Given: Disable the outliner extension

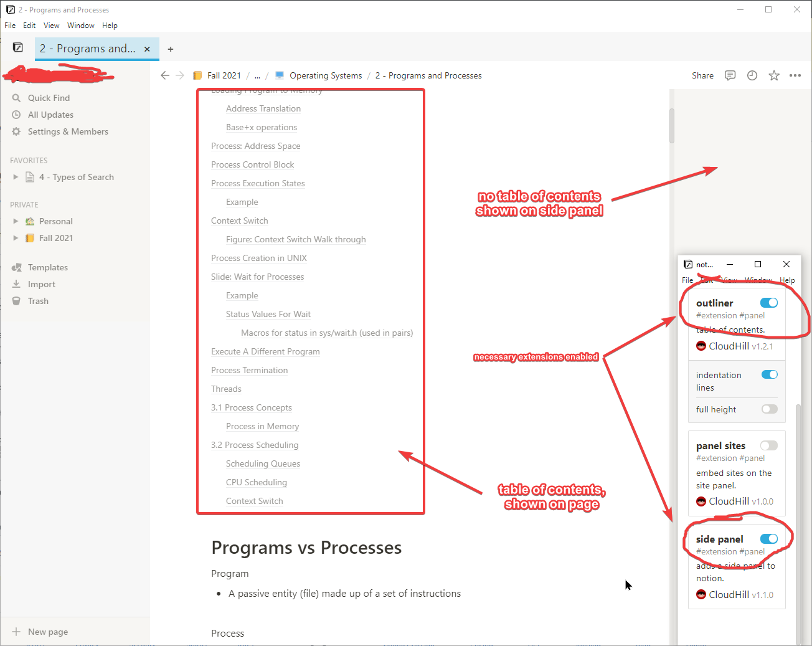Looking at the screenshot, I should pos(768,302).
